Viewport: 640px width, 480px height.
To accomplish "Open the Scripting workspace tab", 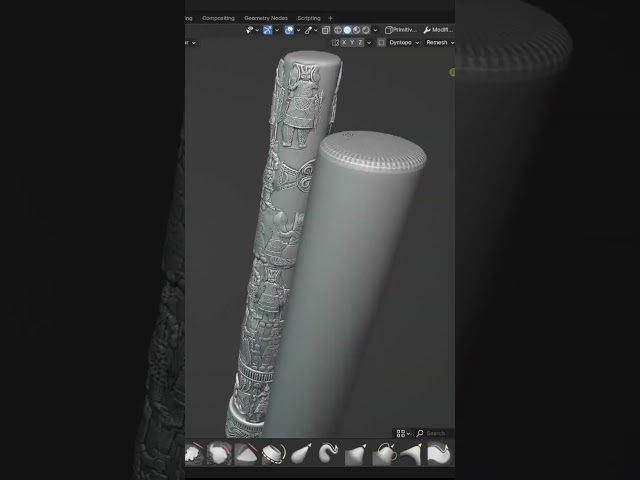I will (309, 18).
